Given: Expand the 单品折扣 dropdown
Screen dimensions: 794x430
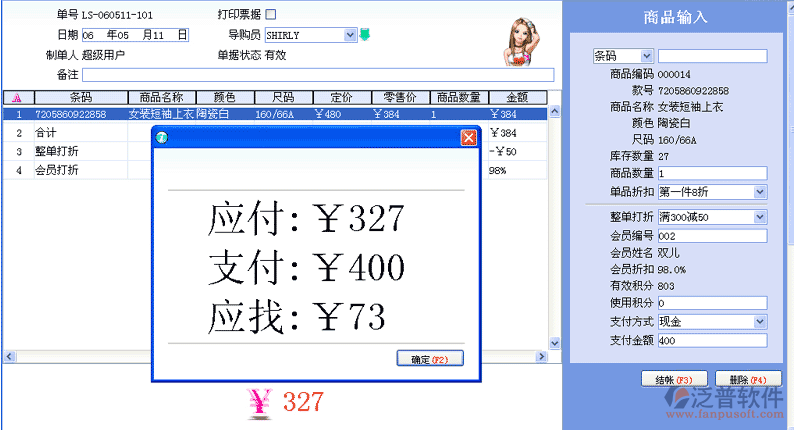Looking at the screenshot, I should point(760,192).
